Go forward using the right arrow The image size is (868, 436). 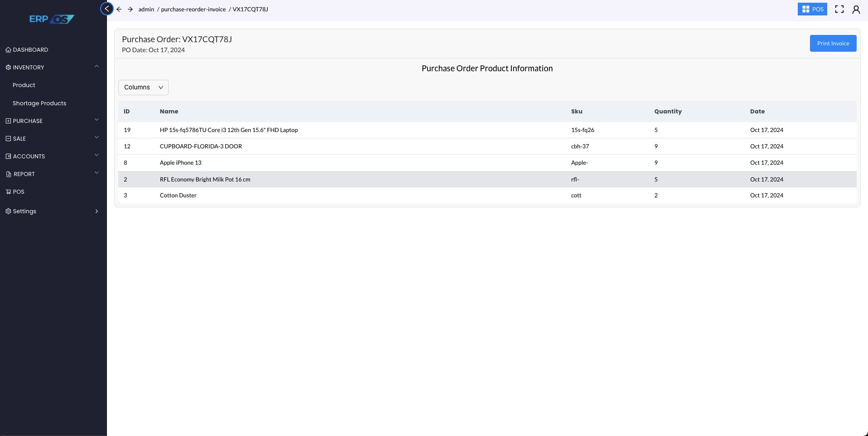[130, 9]
